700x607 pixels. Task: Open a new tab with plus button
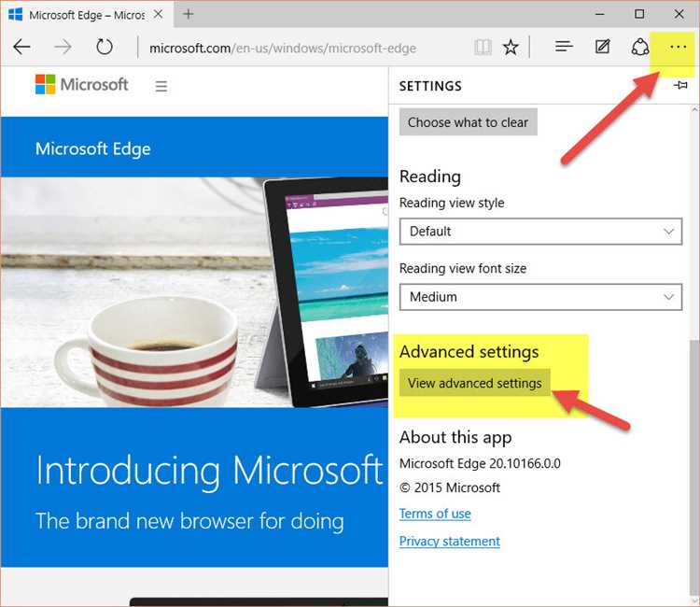point(189,14)
